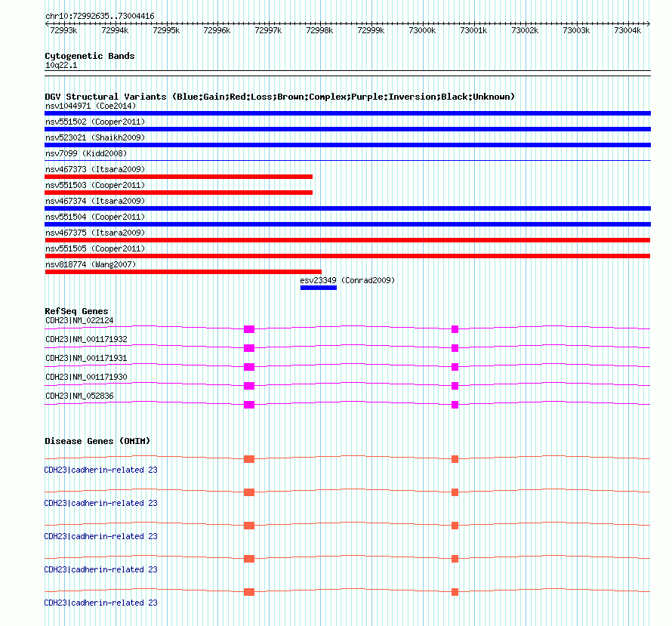Click the nsv467375 (Itsara2009) red bar
Viewport: 672px width, 626px height.
coord(347,240)
